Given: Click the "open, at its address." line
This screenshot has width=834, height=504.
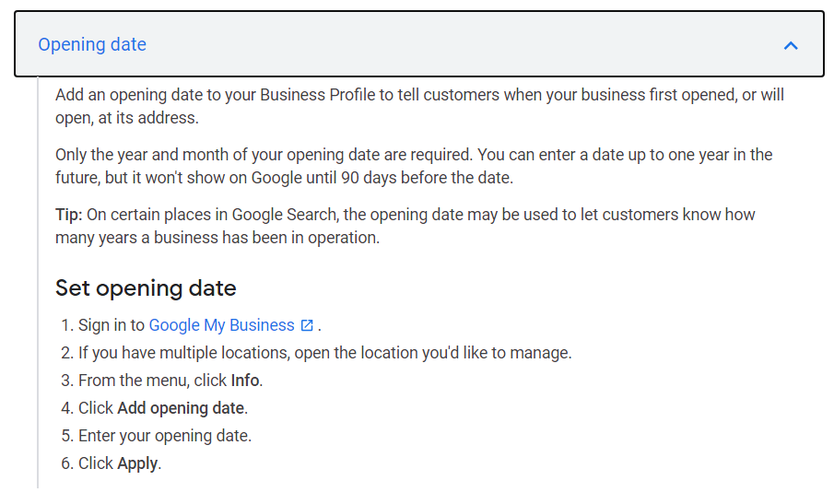Looking at the screenshot, I should click(127, 118).
